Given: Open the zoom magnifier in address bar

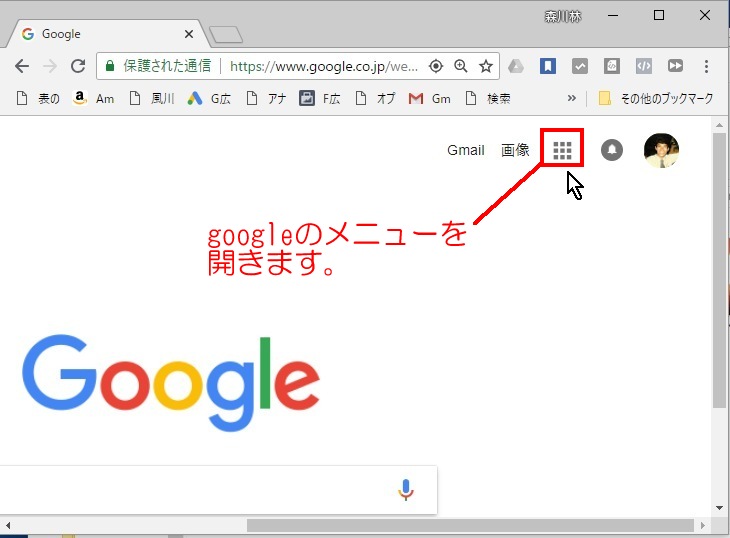Looking at the screenshot, I should 460,66.
